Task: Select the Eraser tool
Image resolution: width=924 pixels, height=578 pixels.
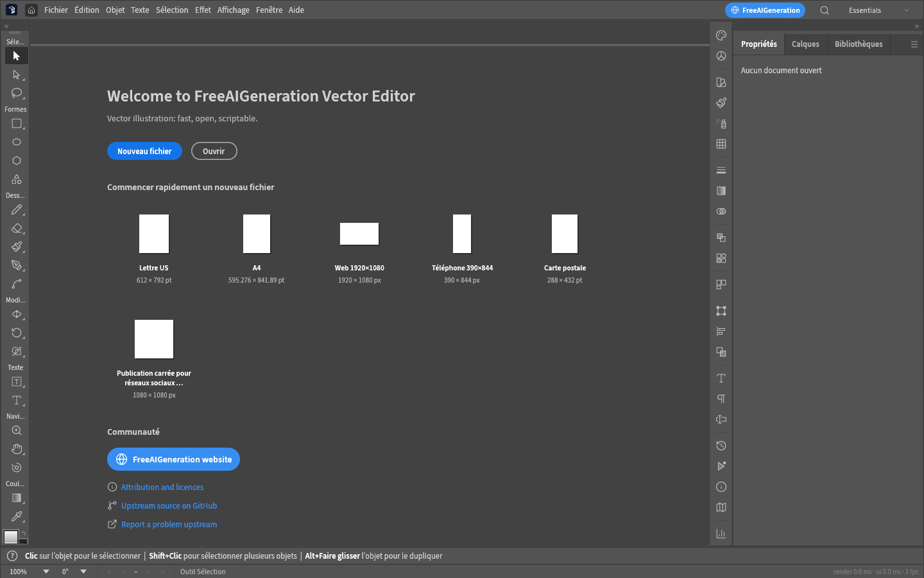Action: (x=17, y=228)
